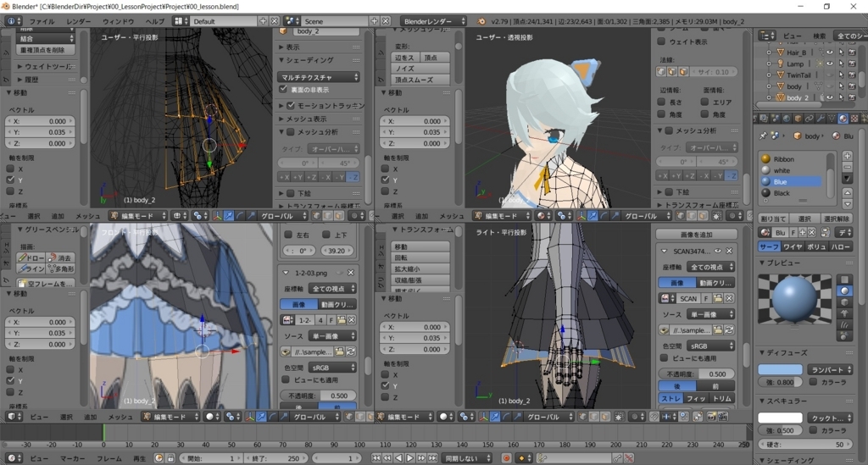Enable ウェイト表示 checkbox
Image resolution: width=868 pixels, height=465 pixels.
pos(661,41)
